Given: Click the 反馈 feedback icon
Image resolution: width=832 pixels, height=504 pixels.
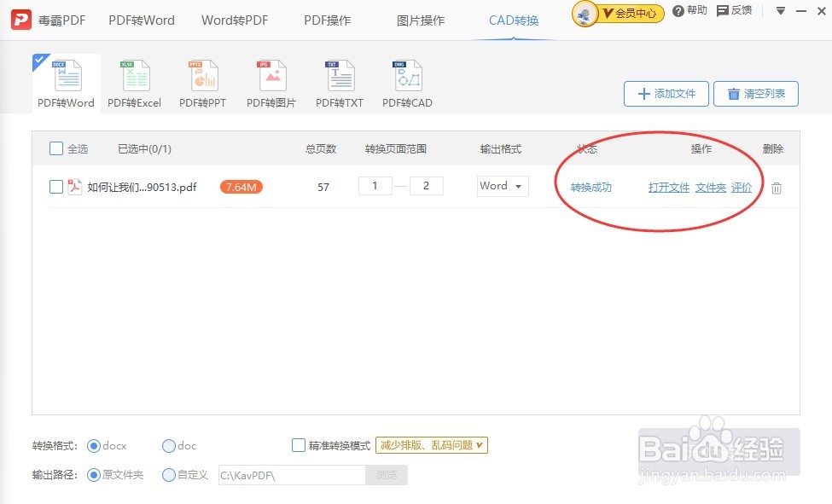Looking at the screenshot, I should tap(733, 11).
